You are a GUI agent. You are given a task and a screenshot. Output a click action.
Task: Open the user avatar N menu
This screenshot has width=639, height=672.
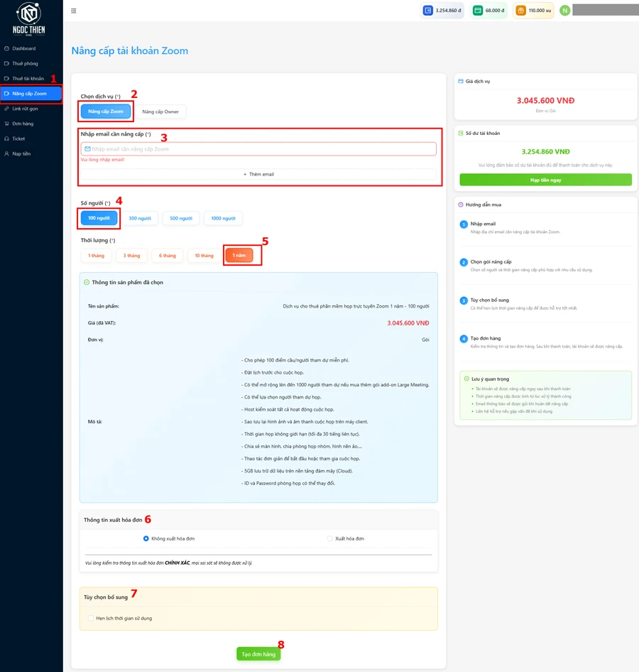[565, 11]
